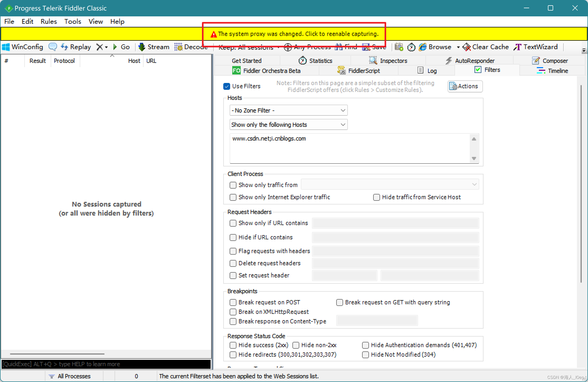588x382 pixels.
Task: Click the comment bubble toolbar icon
Action: [53, 47]
